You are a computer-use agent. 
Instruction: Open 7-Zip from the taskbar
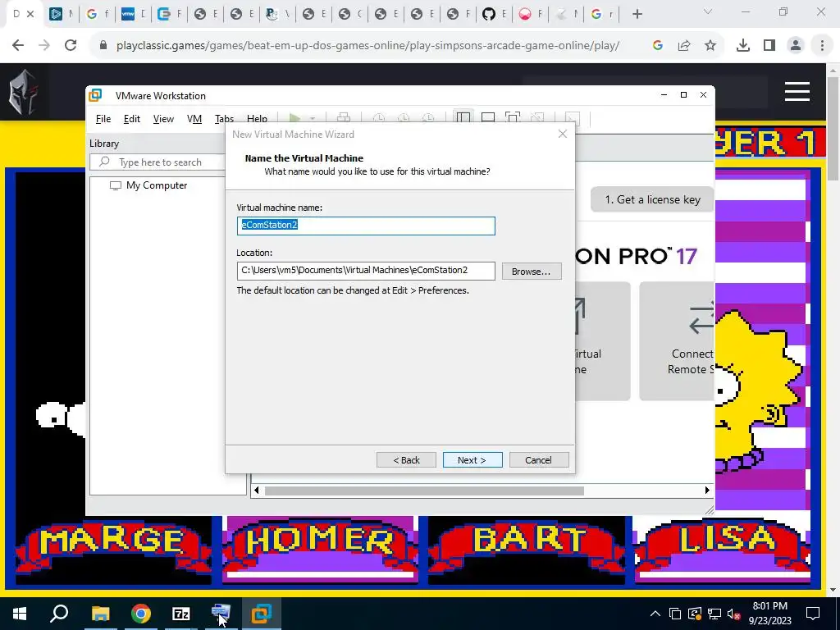[181, 614]
